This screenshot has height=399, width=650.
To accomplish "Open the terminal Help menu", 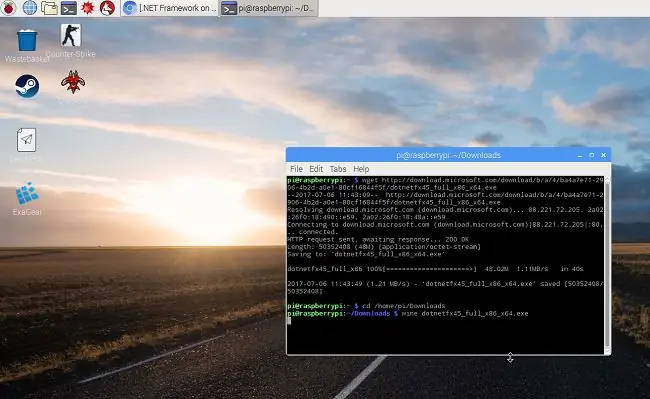I will (x=361, y=169).
